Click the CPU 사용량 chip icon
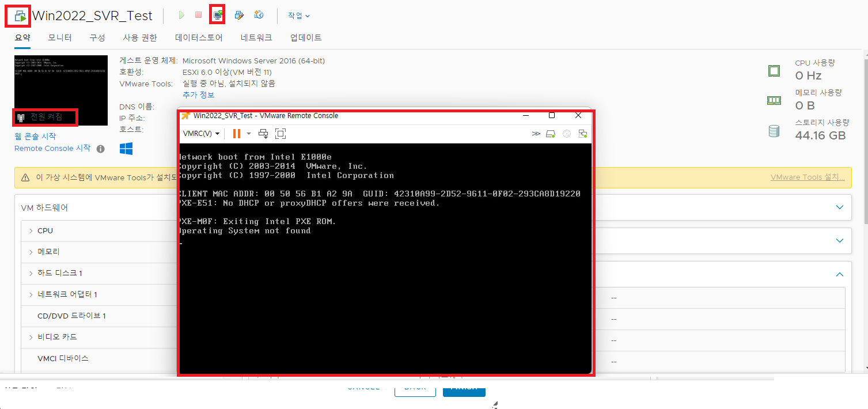The width and height of the screenshot is (868, 409). pos(774,71)
